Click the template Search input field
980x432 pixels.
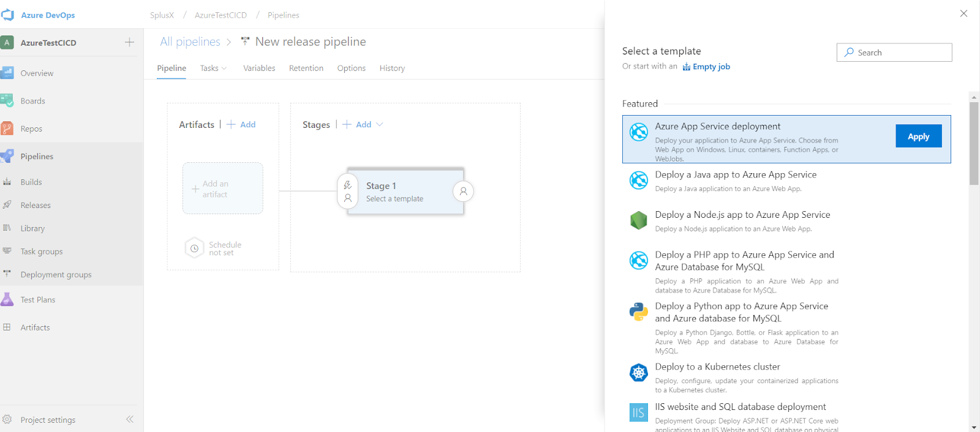(894, 53)
